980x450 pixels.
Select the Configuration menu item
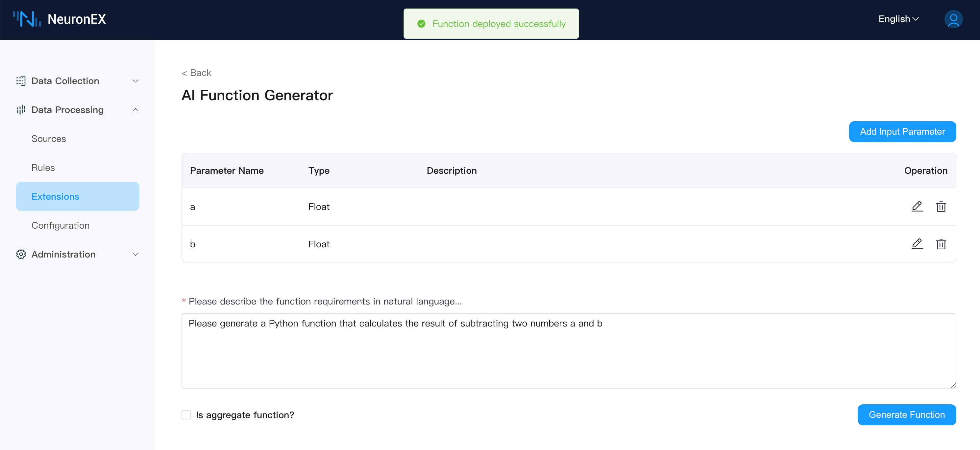coord(61,225)
